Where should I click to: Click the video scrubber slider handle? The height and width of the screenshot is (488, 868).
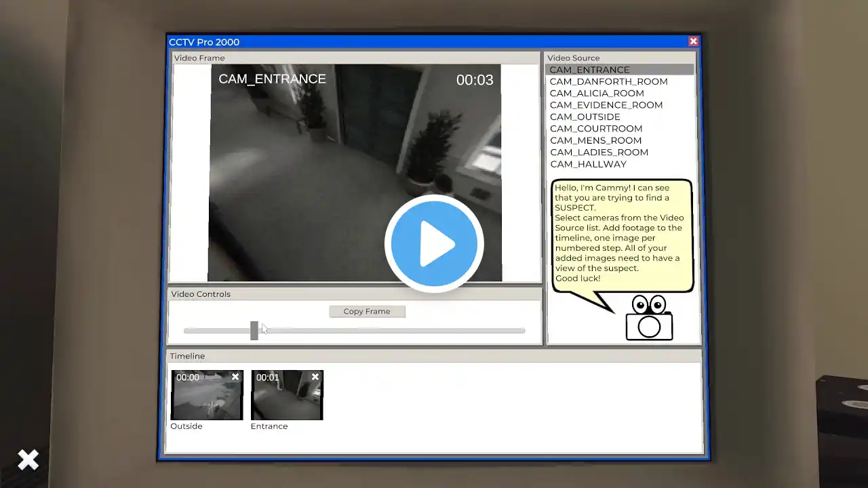tap(254, 331)
